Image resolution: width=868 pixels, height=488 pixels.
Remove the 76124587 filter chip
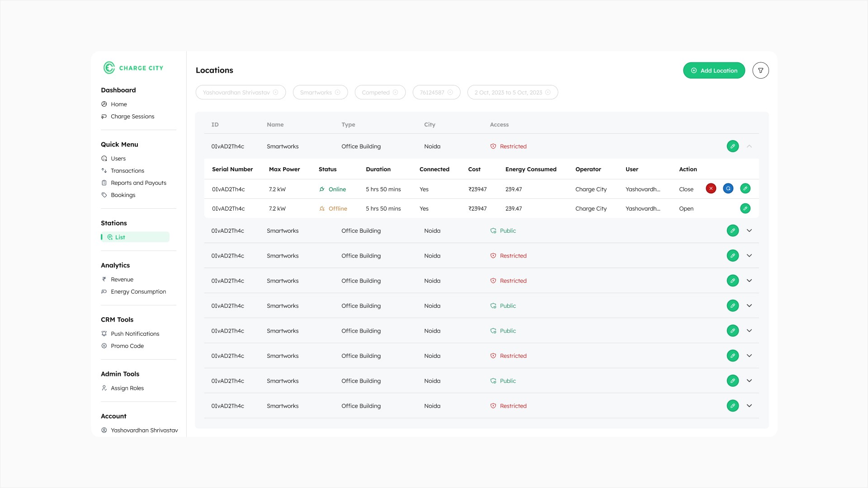click(x=450, y=93)
